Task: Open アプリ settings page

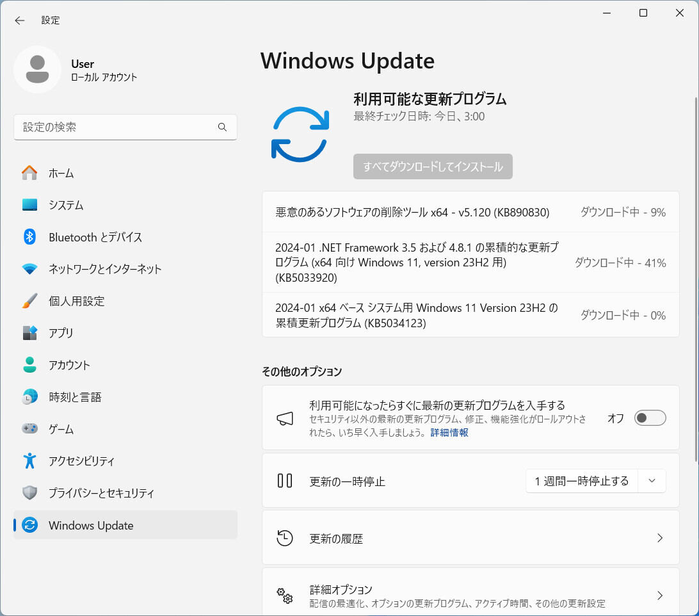Action: [125, 333]
